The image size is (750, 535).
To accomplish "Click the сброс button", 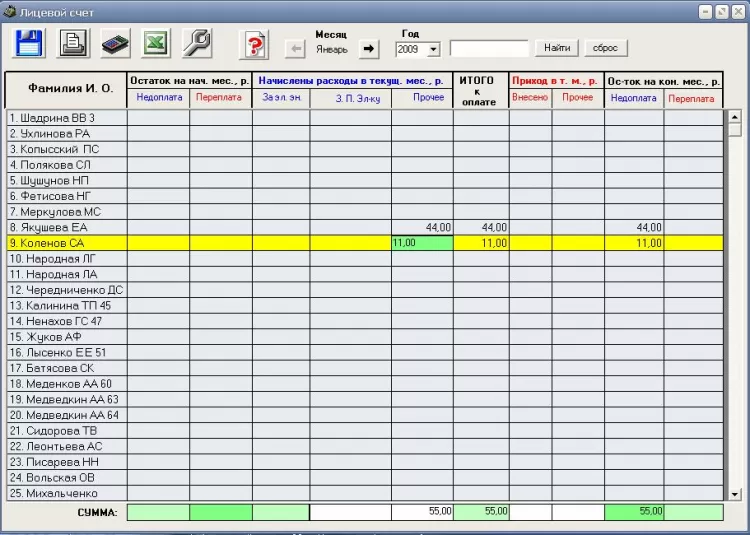I will (x=606, y=48).
